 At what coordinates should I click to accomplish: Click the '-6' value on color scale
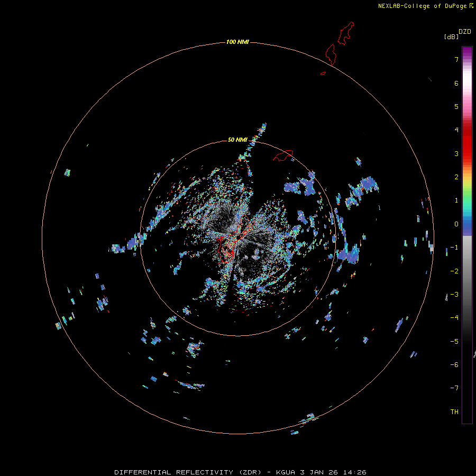coord(454,365)
